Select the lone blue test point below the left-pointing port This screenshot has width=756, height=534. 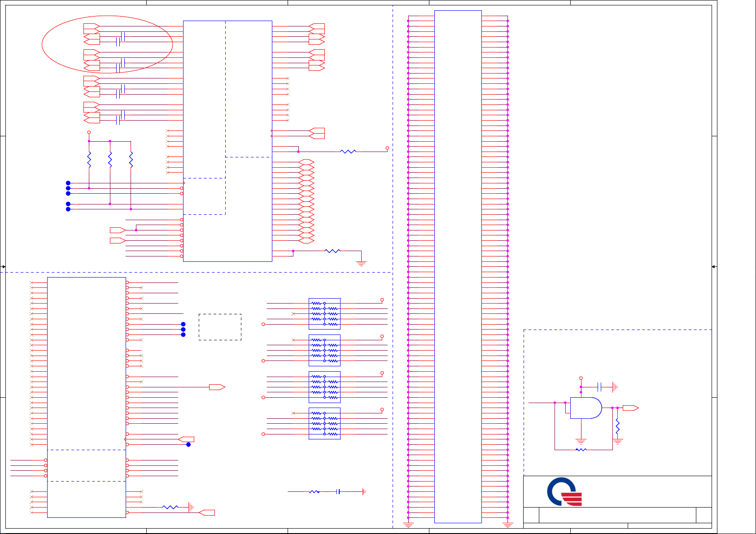(188, 444)
